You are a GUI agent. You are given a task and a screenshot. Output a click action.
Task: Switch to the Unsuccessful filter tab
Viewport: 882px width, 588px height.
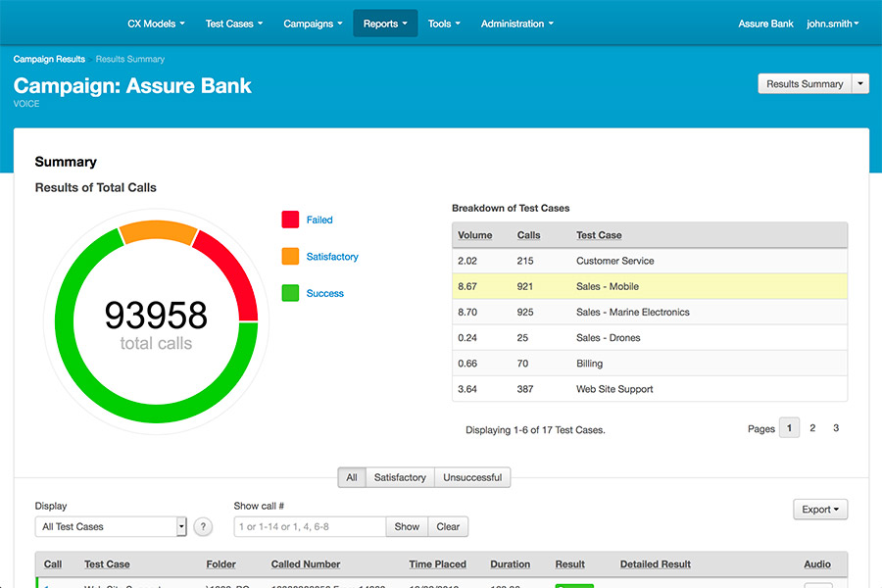coord(472,478)
